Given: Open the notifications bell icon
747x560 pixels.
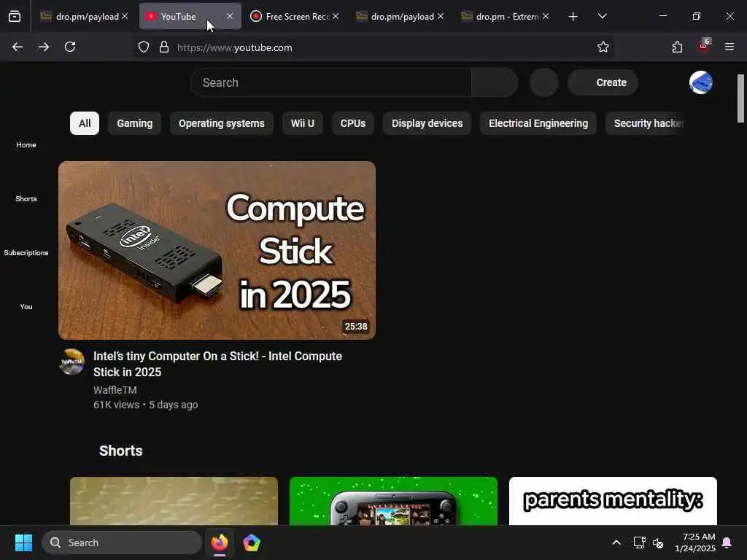Looking at the screenshot, I should pos(727,542).
